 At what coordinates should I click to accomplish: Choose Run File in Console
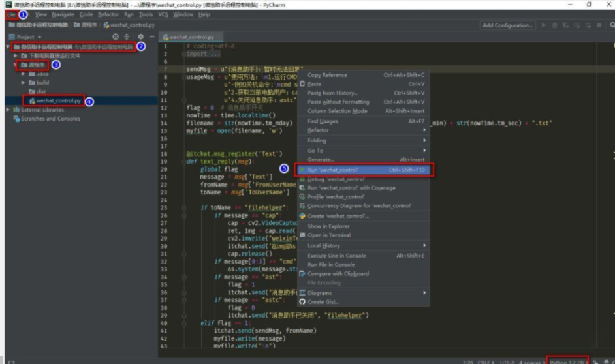pos(364,264)
